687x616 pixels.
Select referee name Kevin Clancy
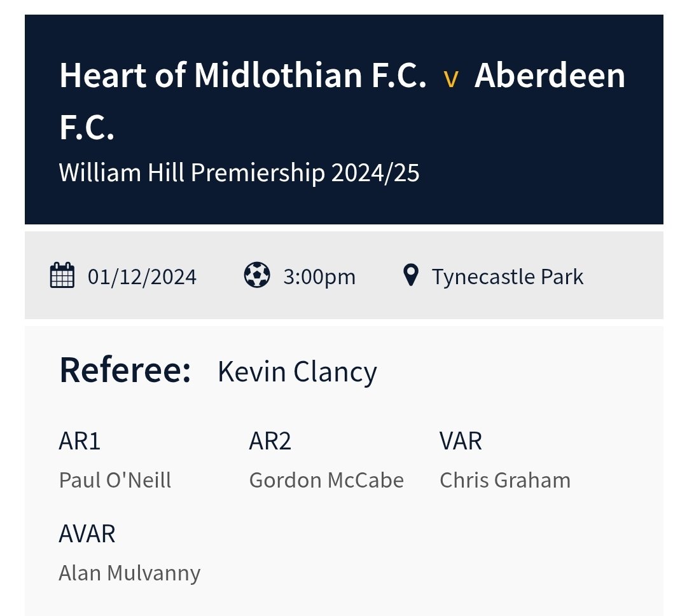pos(297,372)
